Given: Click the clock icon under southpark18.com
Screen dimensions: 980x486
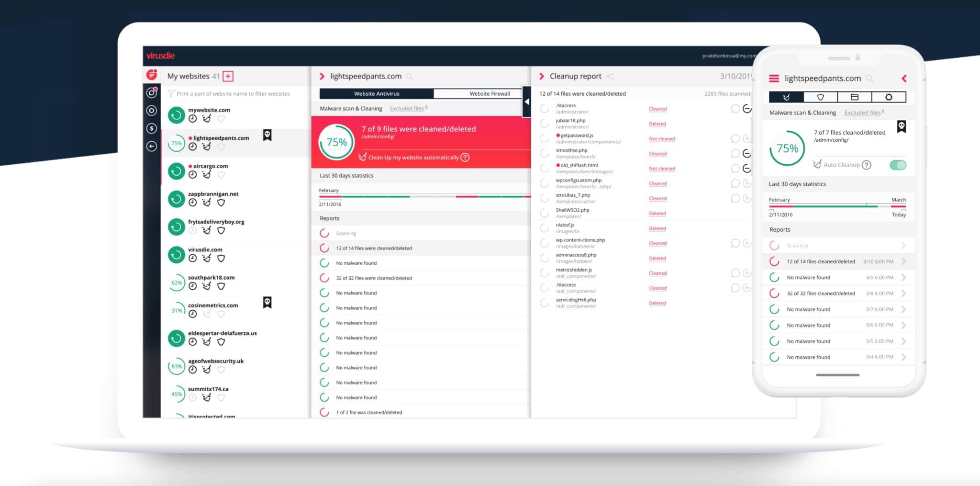Looking at the screenshot, I should coord(192,286).
